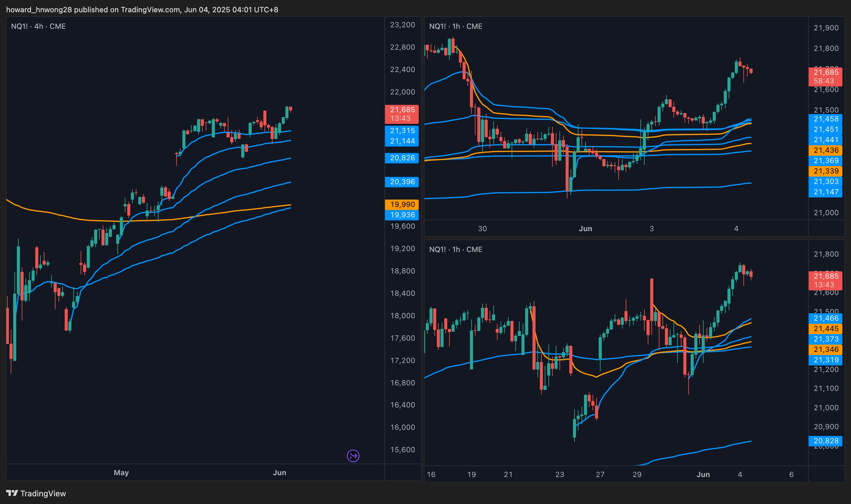Viewport: 851px width, 504px height.
Task: Click the NQ1! 4h CME chart title
Action: pos(38,26)
